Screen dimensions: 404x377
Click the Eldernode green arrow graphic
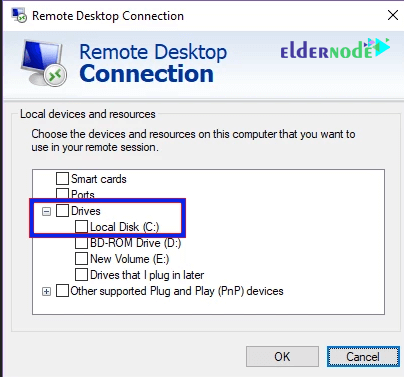pyautogui.click(x=379, y=46)
